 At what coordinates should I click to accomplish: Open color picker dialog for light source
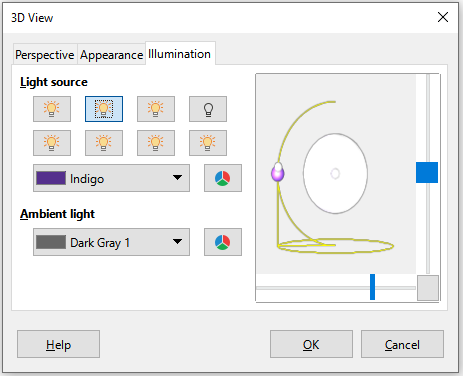(x=223, y=178)
